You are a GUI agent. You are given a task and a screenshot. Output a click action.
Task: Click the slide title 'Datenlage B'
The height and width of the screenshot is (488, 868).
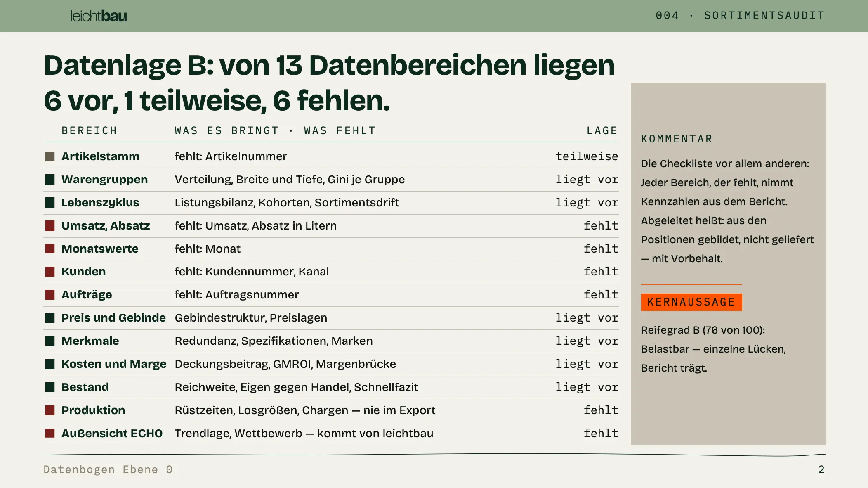tap(329, 83)
